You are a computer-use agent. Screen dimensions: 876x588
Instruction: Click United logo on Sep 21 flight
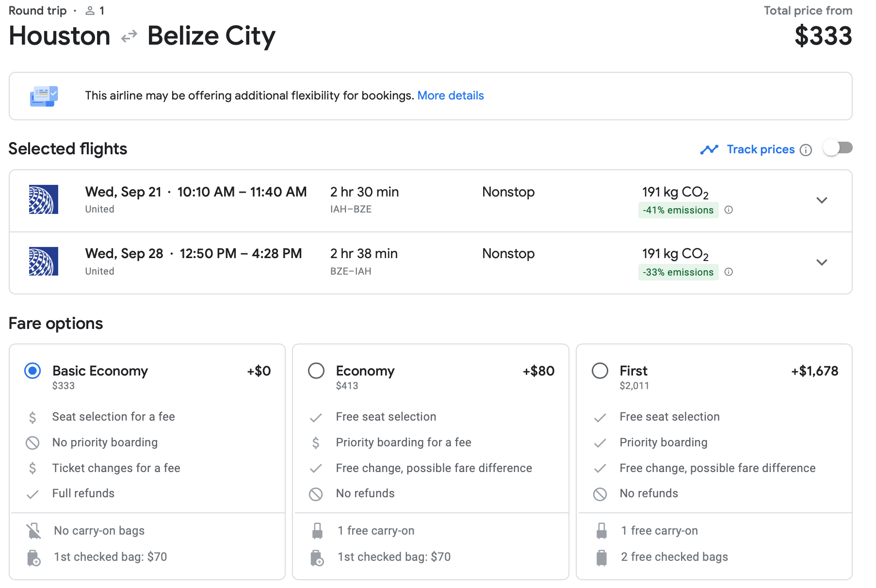[44, 199]
